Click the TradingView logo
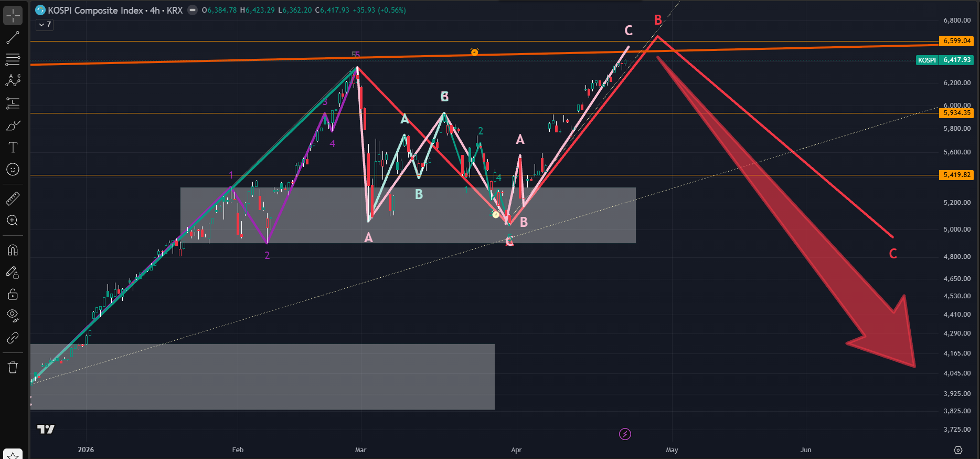Viewport: 980px width, 459px height. coord(46,430)
